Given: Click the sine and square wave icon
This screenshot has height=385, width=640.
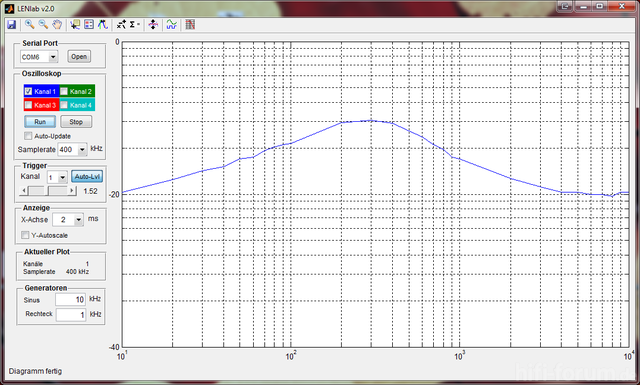Looking at the screenshot, I should click(x=171, y=24).
